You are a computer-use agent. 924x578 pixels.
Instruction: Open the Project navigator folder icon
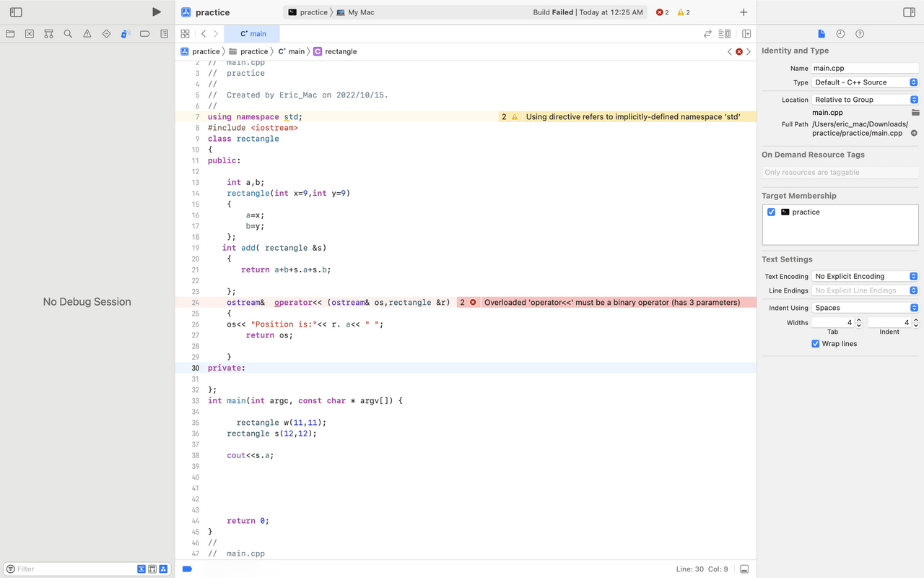(x=10, y=34)
